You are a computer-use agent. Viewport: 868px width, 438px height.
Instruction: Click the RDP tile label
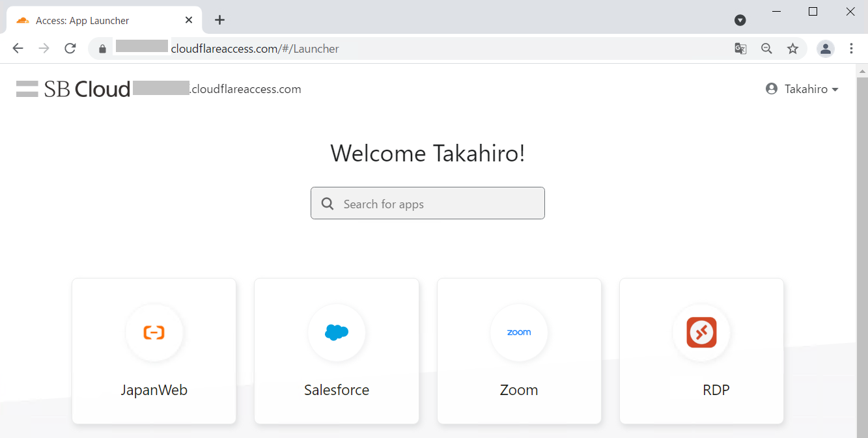(x=716, y=390)
